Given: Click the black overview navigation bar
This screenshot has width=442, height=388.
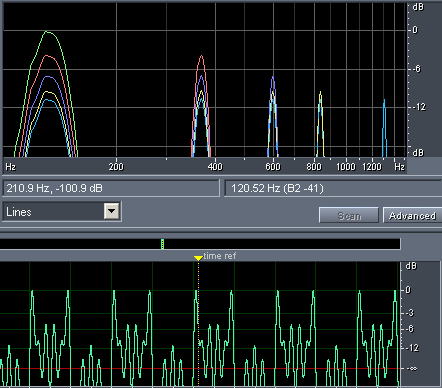Looking at the screenshot, I should [200, 244].
